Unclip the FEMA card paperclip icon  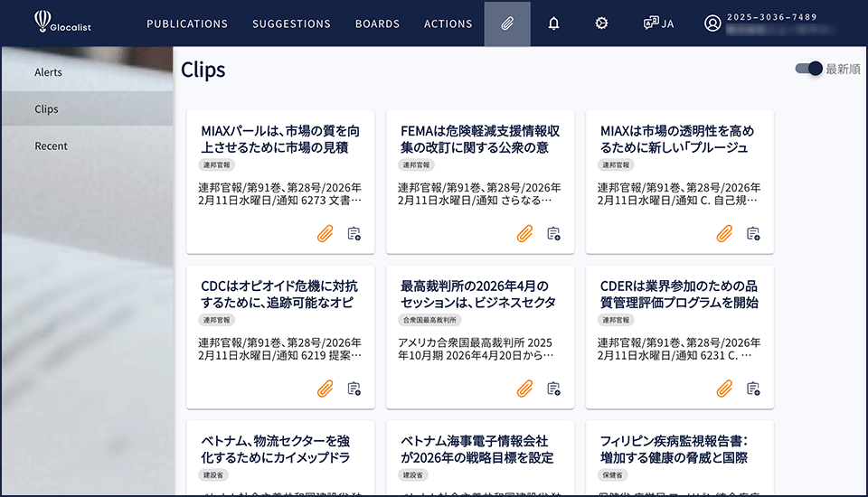click(524, 233)
